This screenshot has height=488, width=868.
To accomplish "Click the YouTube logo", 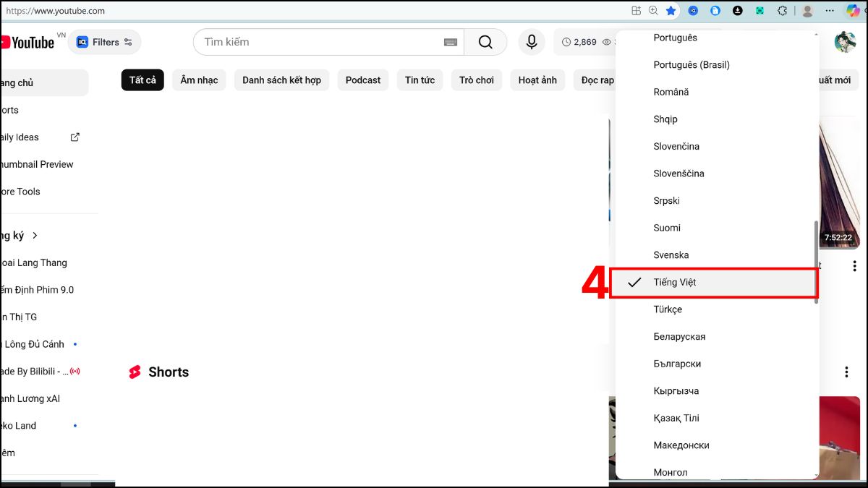I will pos(27,42).
